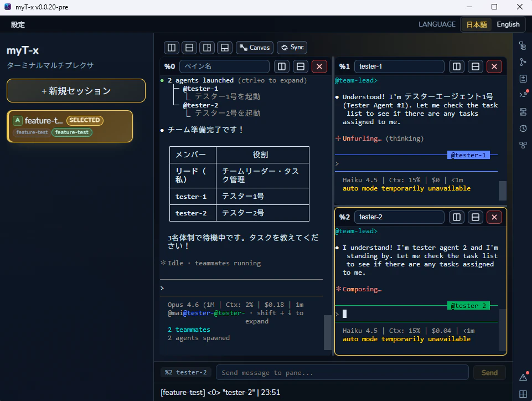Click the %0 pane identifier

(169, 66)
